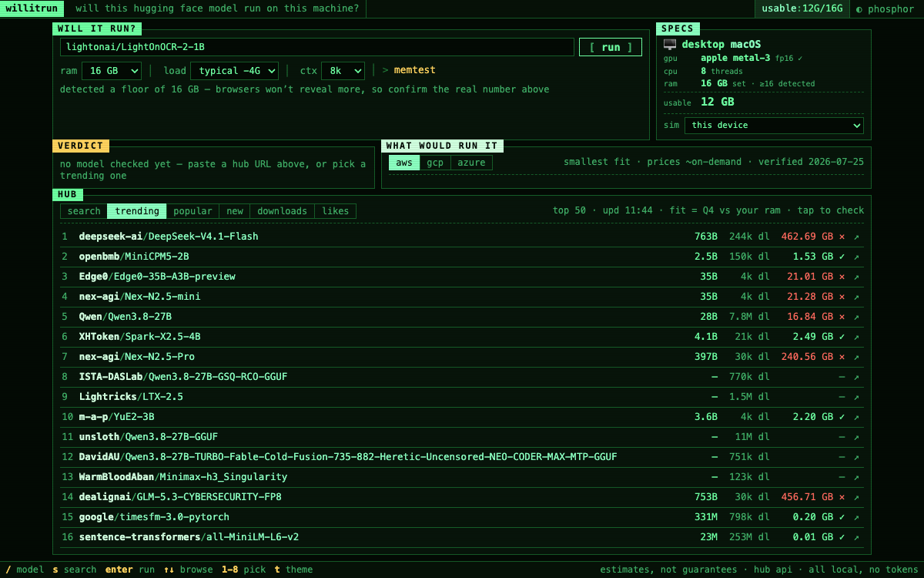This screenshot has width=924, height=578.
Task: Click the t theme shortcut hint in footer
Action: [293, 570]
